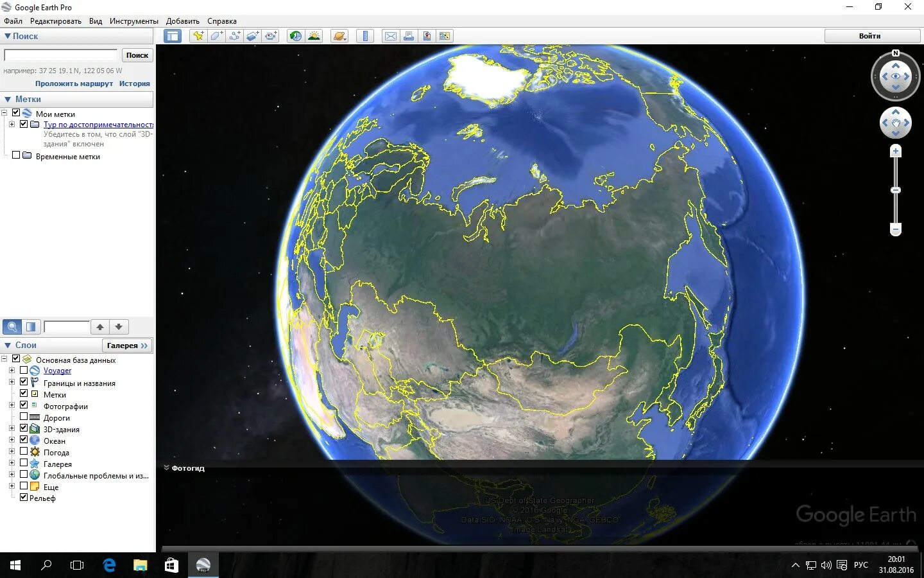Open Google Earth Pro taskbar icon
The image size is (924, 578).
203,565
